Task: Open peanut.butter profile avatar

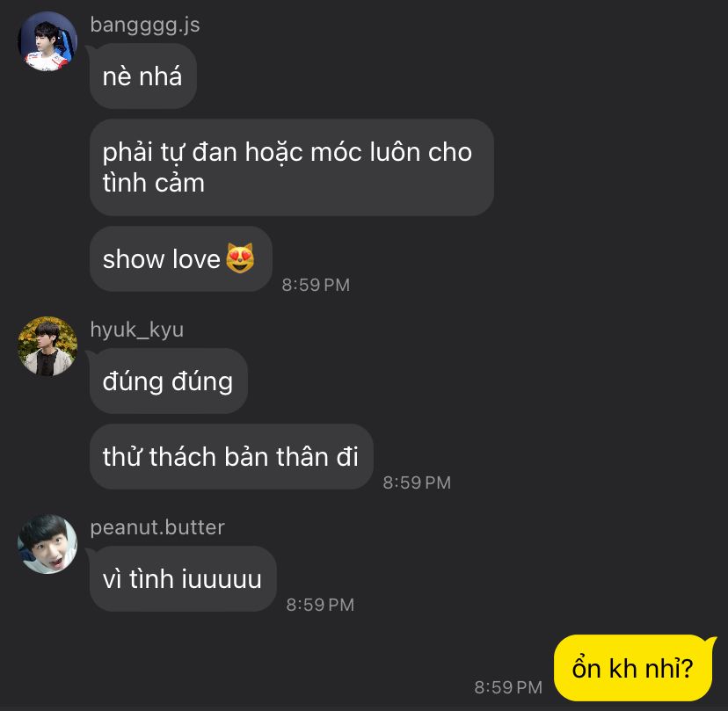Action: pos(47,544)
